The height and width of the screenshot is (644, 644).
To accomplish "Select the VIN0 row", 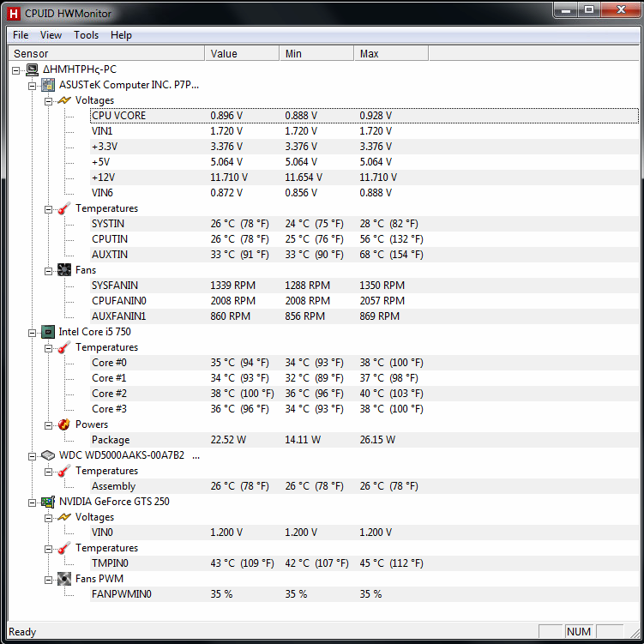I will click(364, 533).
